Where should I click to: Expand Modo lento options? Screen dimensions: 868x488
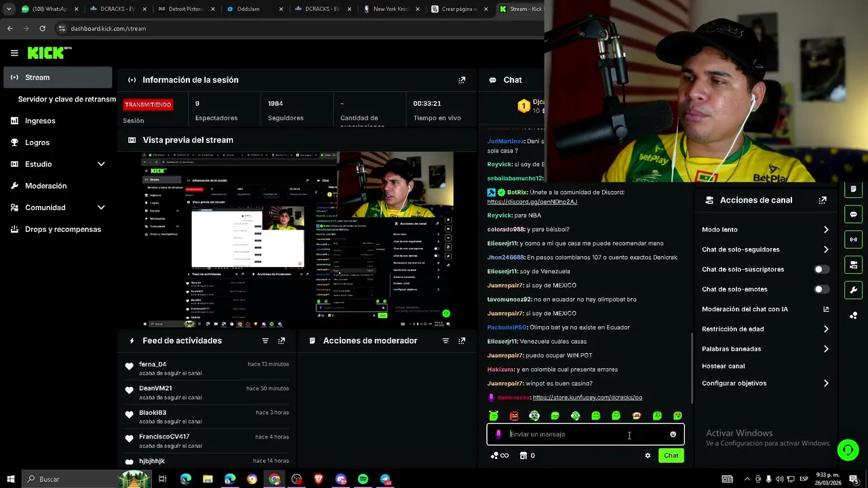[x=826, y=230]
